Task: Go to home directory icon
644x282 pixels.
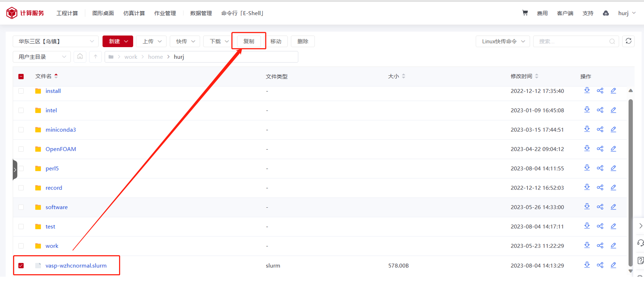Action: (80, 57)
